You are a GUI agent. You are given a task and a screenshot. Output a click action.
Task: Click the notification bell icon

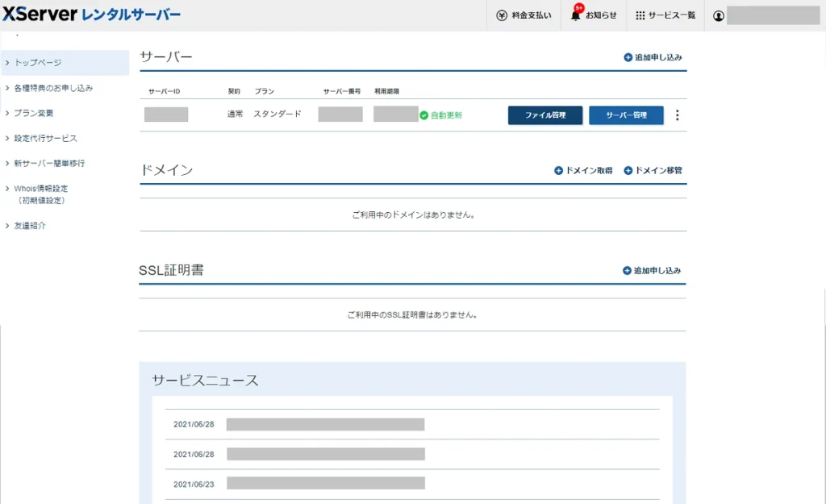pyautogui.click(x=575, y=16)
